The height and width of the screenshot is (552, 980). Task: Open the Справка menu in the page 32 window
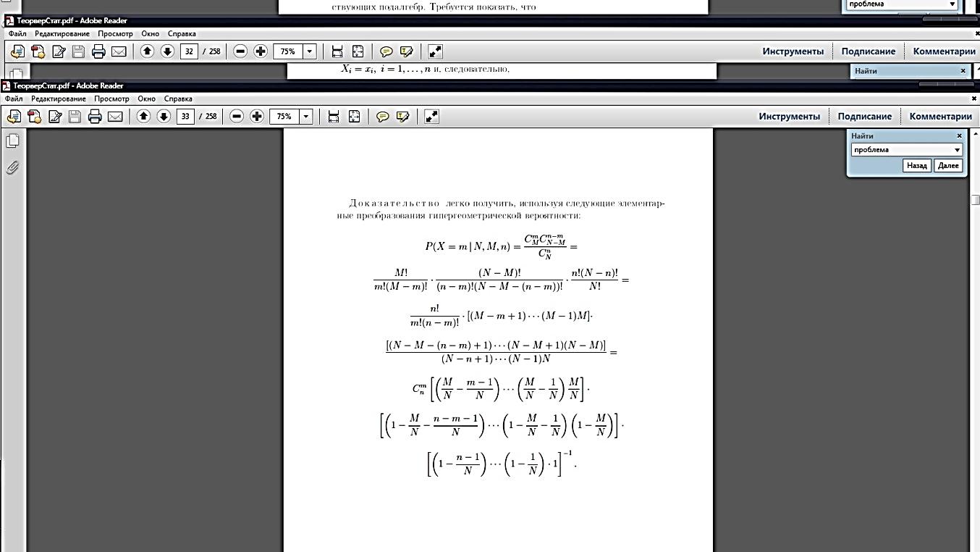point(182,34)
